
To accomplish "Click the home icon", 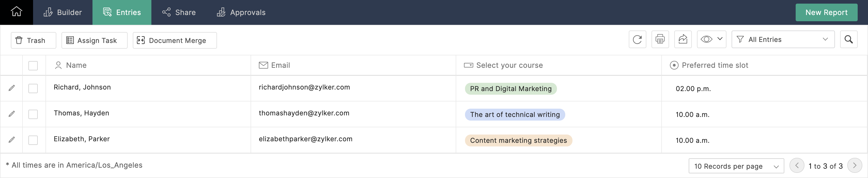I will click(16, 12).
